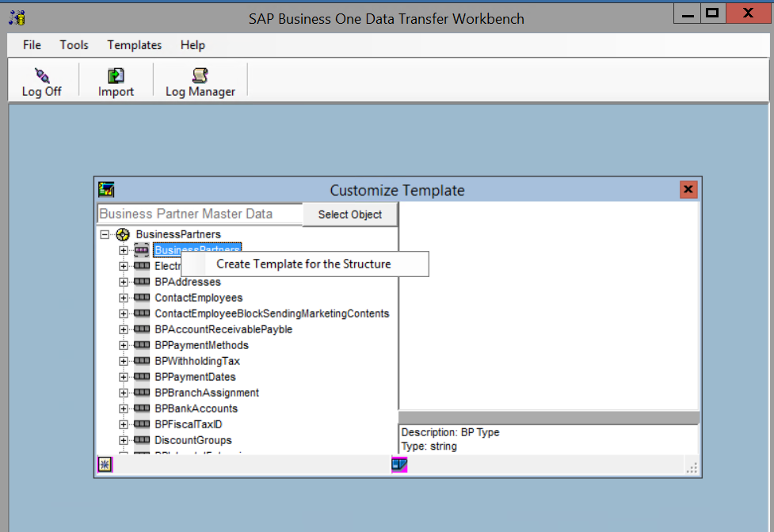This screenshot has height=532, width=774.
Task: Open the Log Manager tool
Action: coord(200,82)
